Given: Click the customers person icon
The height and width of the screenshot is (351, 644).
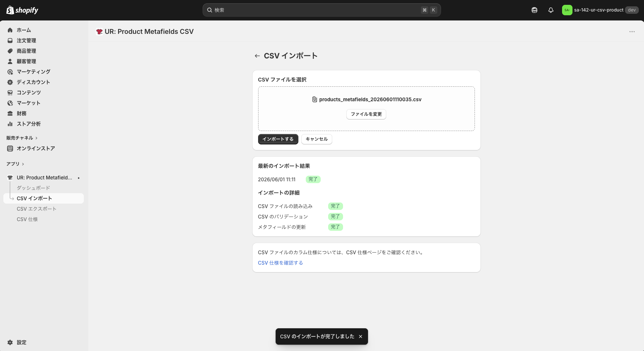Looking at the screenshot, I should point(10,61).
